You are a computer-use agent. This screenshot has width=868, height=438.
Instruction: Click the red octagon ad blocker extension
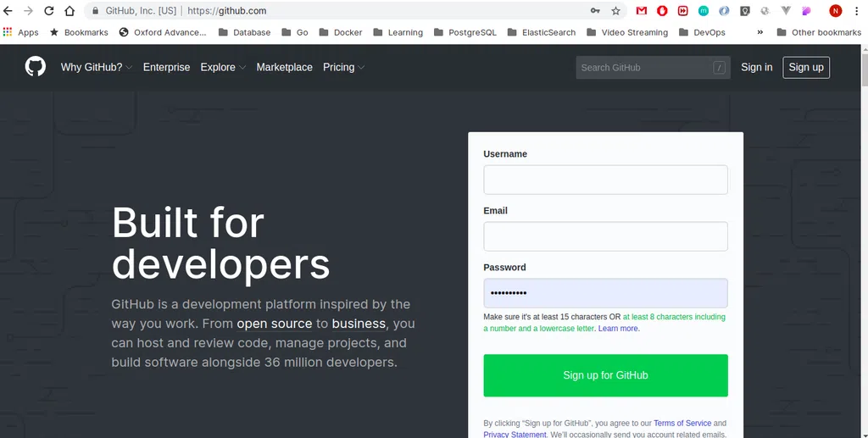(x=662, y=10)
